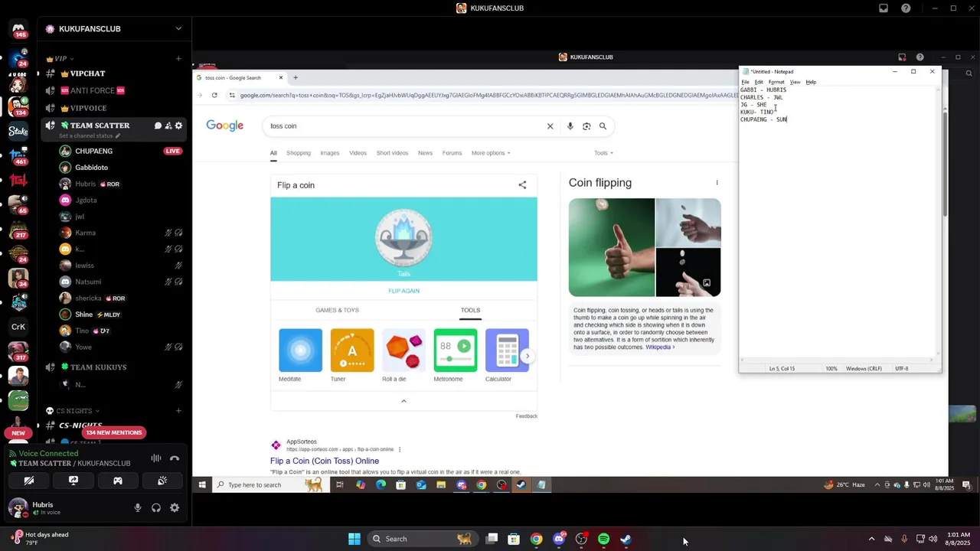Open the Discord help icon in title bar

tap(906, 8)
